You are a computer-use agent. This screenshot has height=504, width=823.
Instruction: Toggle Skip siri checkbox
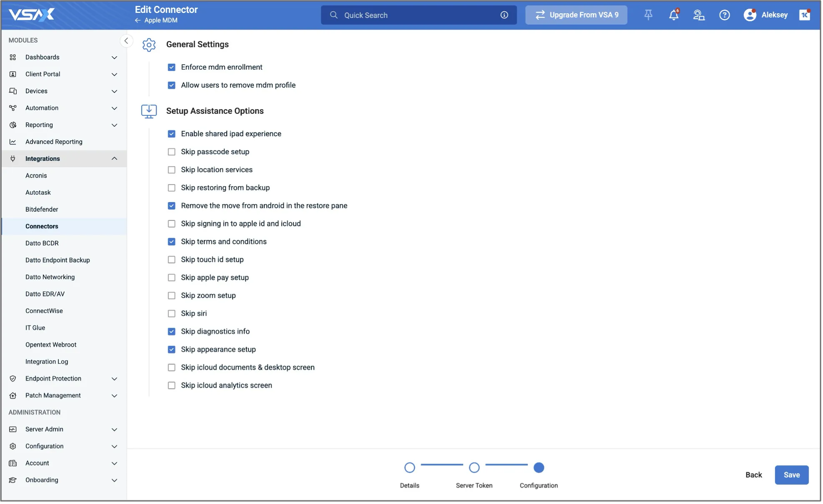[x=171, y=314]
